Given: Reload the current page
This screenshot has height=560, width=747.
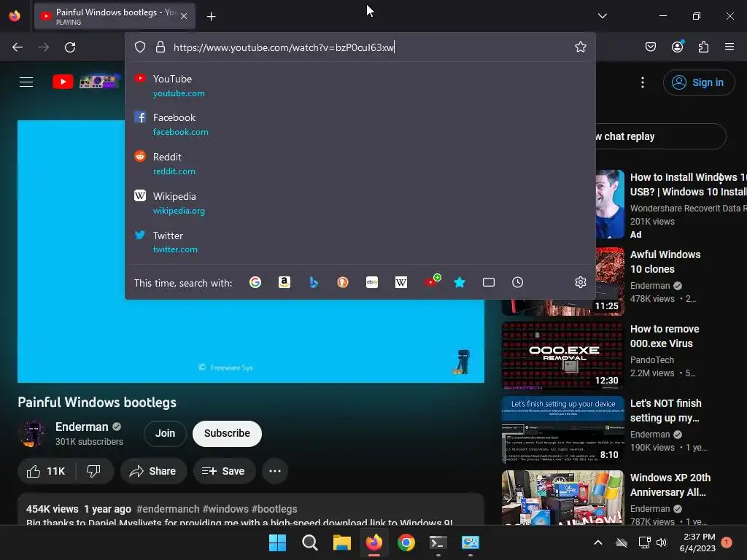Looking at the screenshot, I should click(70, 47).
